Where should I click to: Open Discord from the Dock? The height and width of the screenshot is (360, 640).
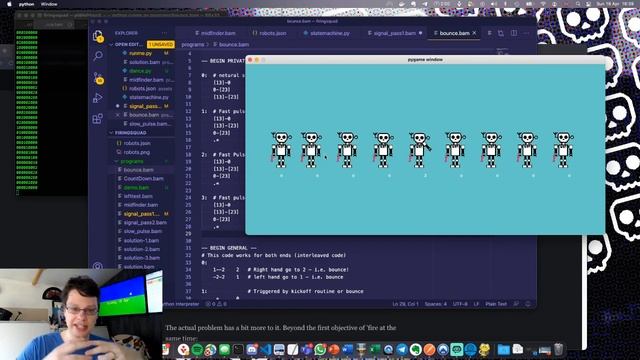click(252, 349)
